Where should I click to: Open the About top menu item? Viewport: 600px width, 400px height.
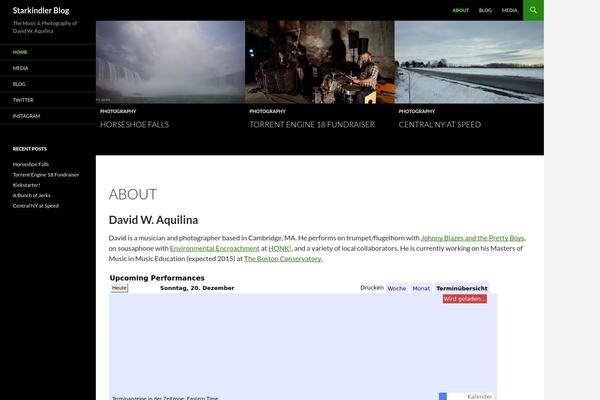pos(460,10)
